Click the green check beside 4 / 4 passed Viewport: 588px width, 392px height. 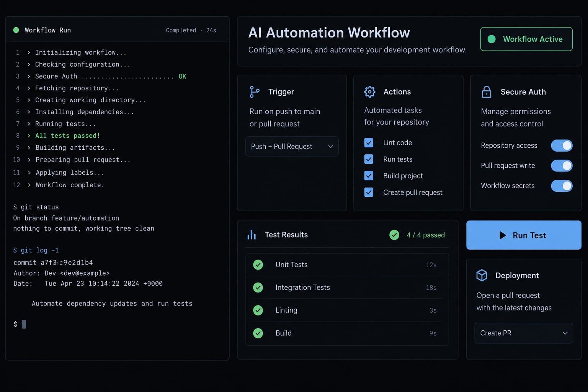394,235
